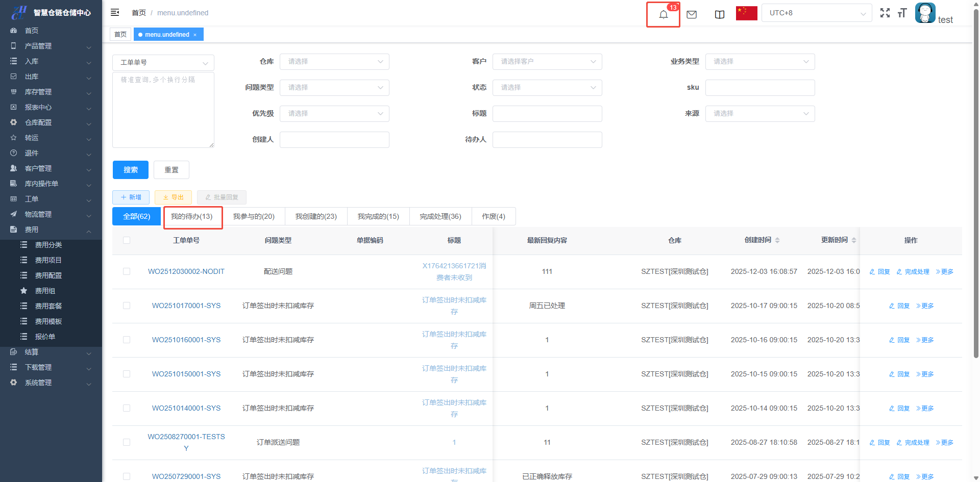980x482 pixels.
Task: Check the select-all checkbox in table header
Action: click(127, 240)
